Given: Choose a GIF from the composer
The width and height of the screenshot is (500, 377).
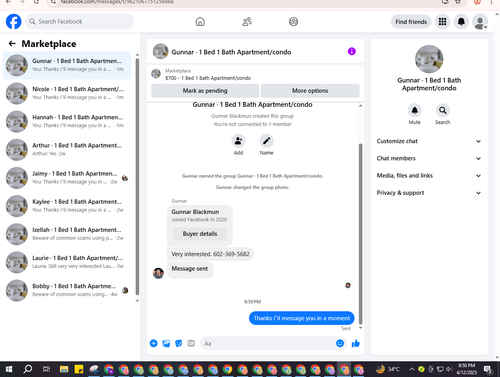Looking at the screenshot, I should point(191,343).
